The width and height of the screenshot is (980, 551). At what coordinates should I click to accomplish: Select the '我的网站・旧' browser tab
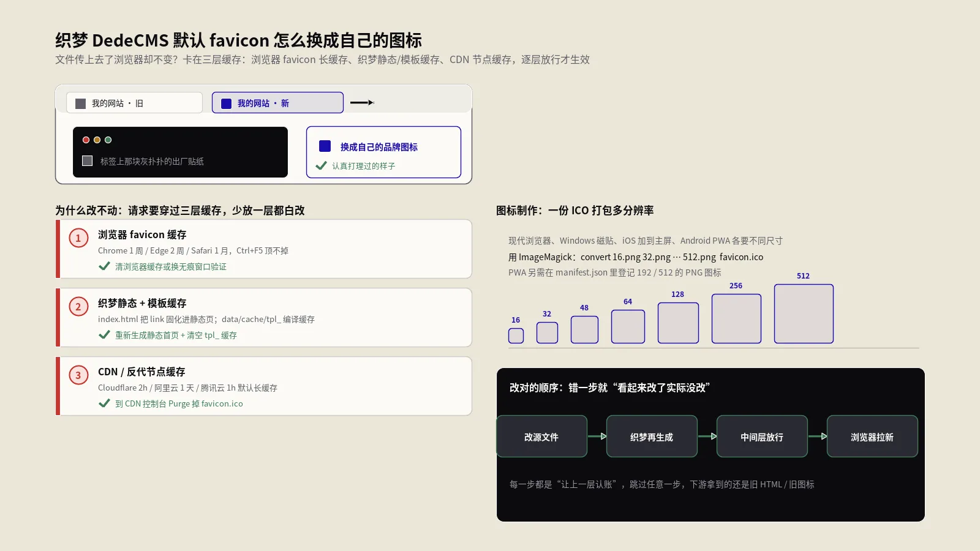[x=134, y=103]
